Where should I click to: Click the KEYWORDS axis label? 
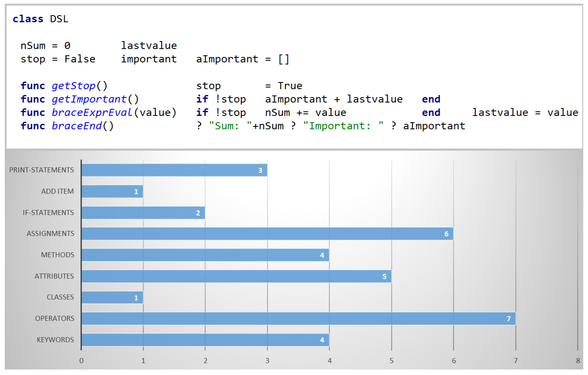(x=55, y=340)
